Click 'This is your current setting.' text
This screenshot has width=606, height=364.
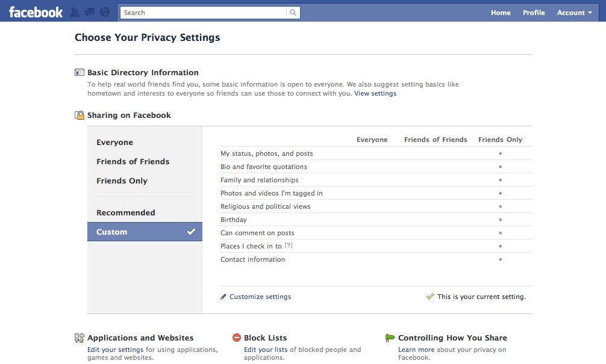[481, 297]
